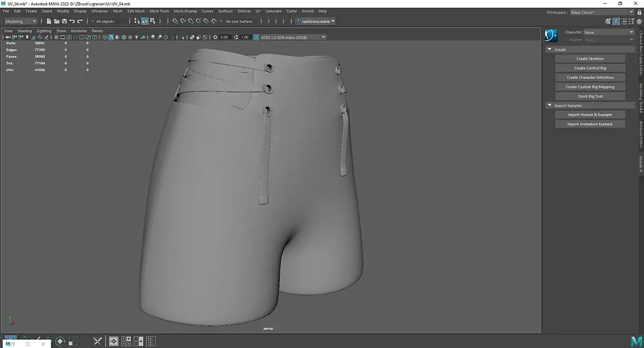The height and width of the screenshot is (348, 644).
Task: Open the Character Controls human figure icon
Action: click(616, 21)
